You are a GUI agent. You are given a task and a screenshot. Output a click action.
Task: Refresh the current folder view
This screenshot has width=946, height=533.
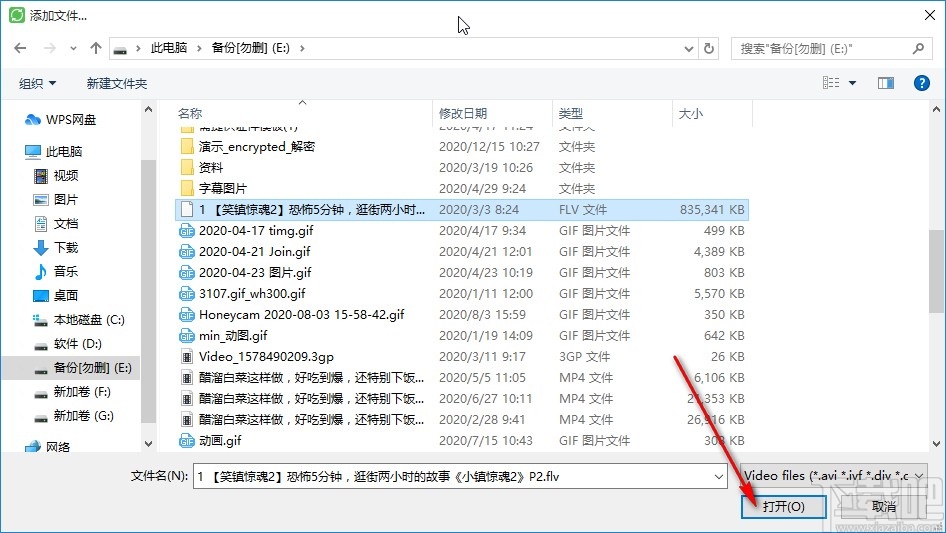click(710, 48)
